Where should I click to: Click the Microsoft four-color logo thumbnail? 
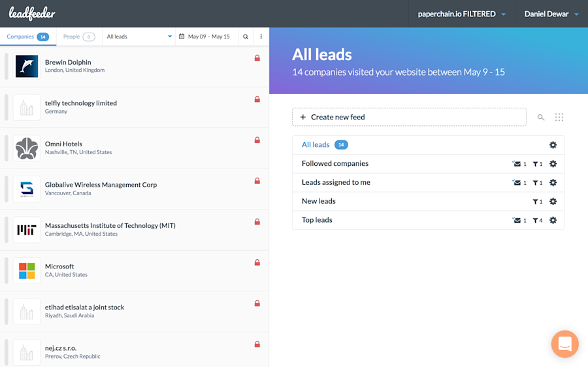(27, 270)
